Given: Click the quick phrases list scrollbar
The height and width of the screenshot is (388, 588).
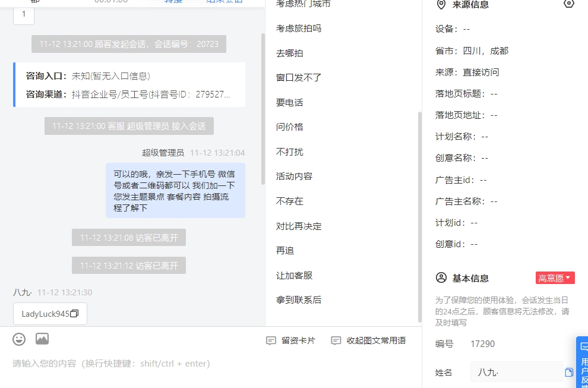Looking at the screenshot, I should [x=420, y=217].
